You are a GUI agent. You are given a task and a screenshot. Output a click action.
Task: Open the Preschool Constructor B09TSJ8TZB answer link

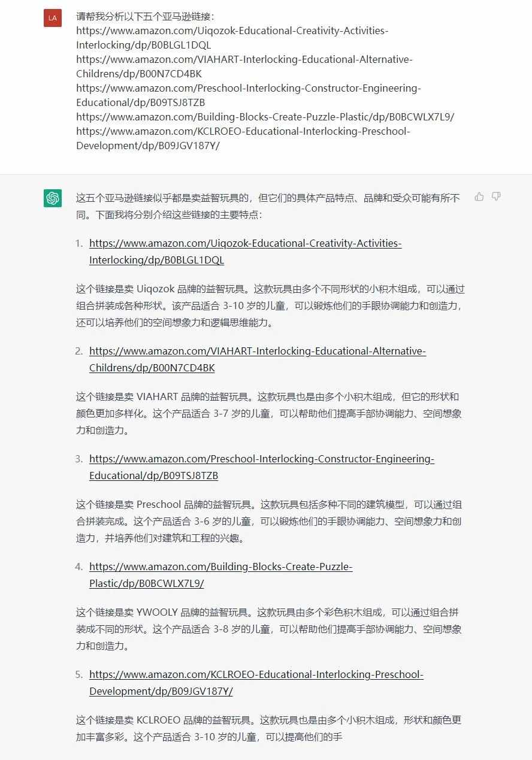262,467
